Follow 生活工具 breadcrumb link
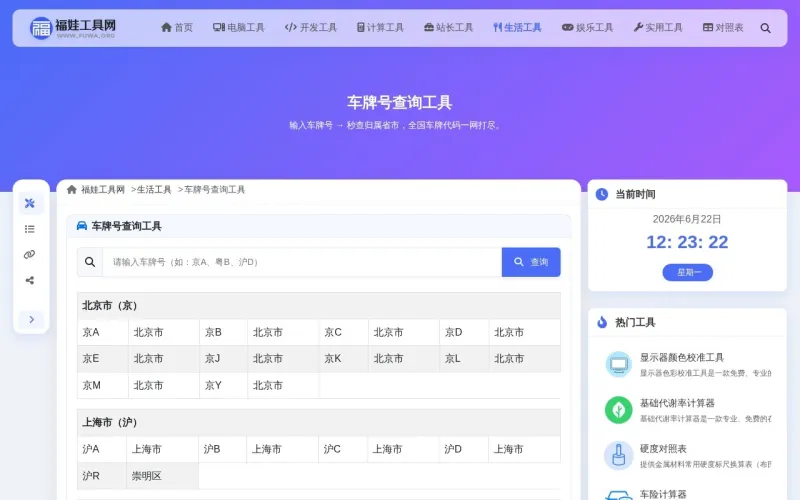 [154, 189]
